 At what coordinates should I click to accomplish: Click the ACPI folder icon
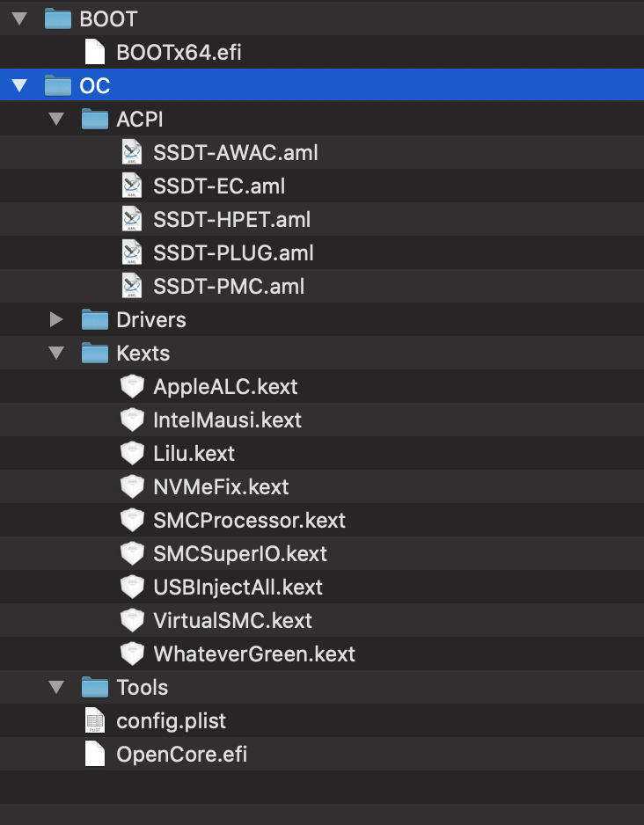(95, 119)
